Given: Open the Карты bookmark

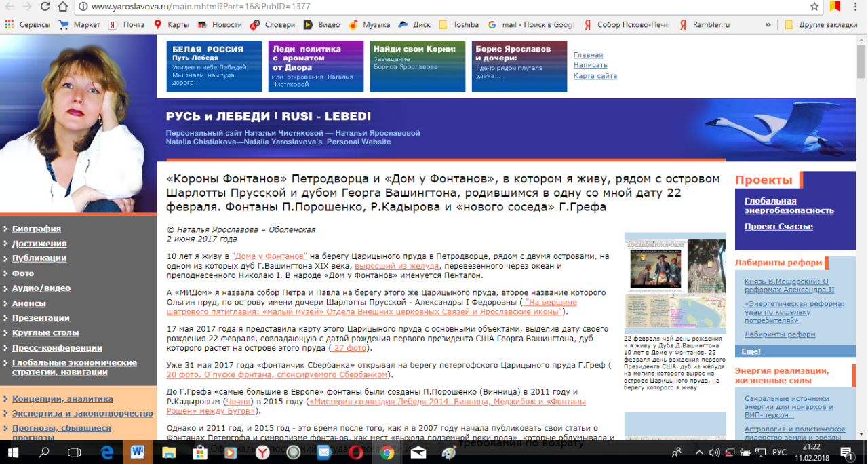Looking at the screenshot, I should (171, 25).
